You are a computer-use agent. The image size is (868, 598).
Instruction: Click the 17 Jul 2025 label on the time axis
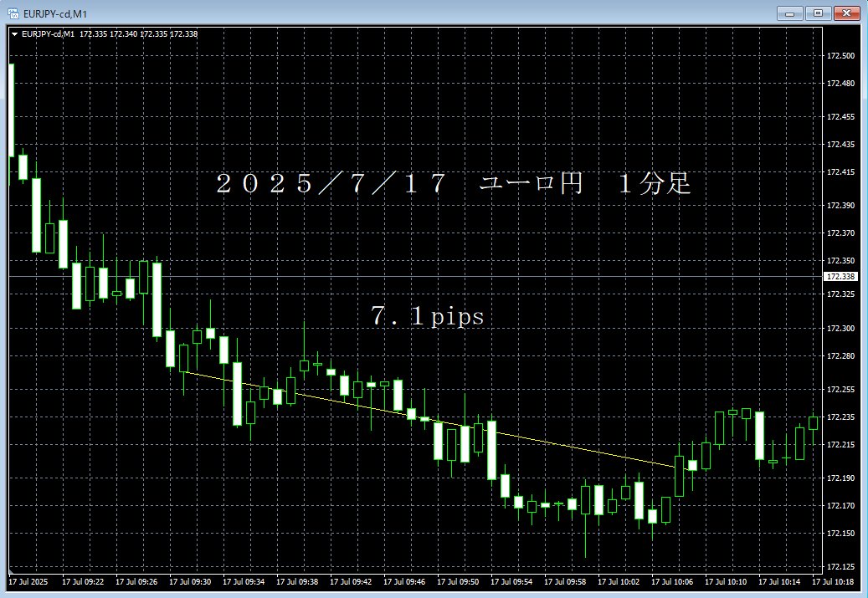click(x=29, y=580)
